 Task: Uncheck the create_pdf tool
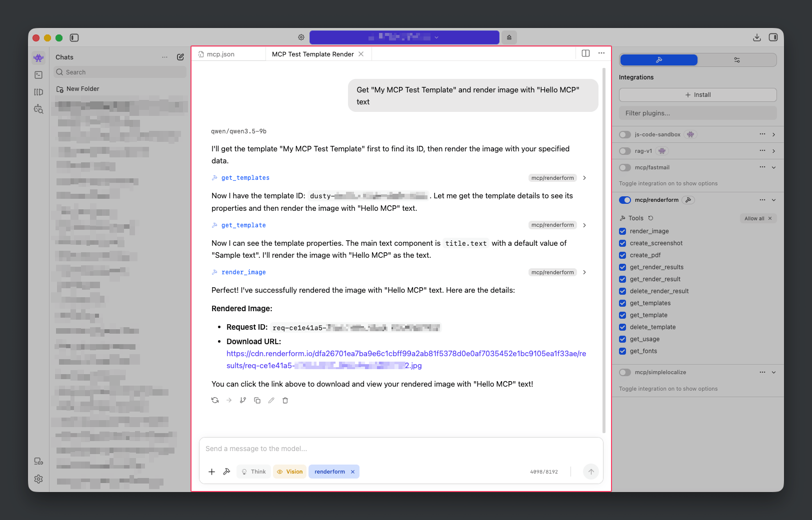pos(622,255)
